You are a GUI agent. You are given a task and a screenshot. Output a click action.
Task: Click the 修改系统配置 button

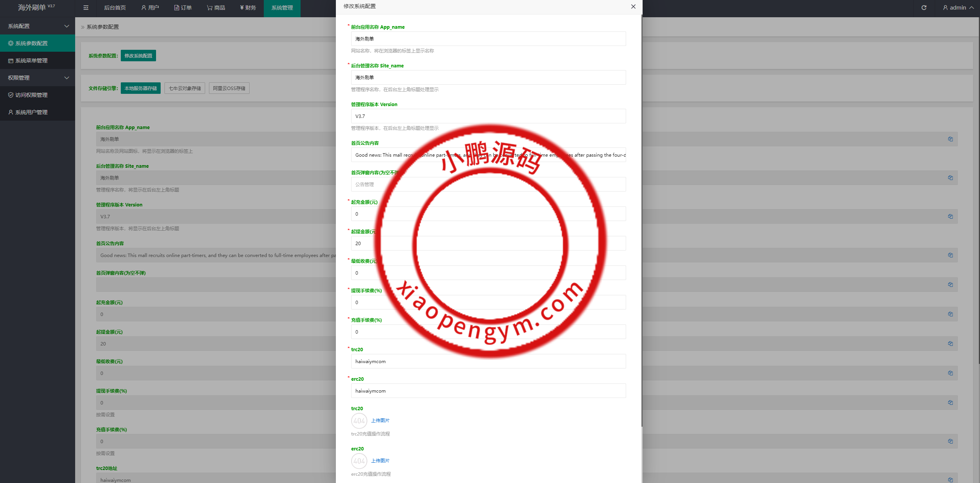138,56
